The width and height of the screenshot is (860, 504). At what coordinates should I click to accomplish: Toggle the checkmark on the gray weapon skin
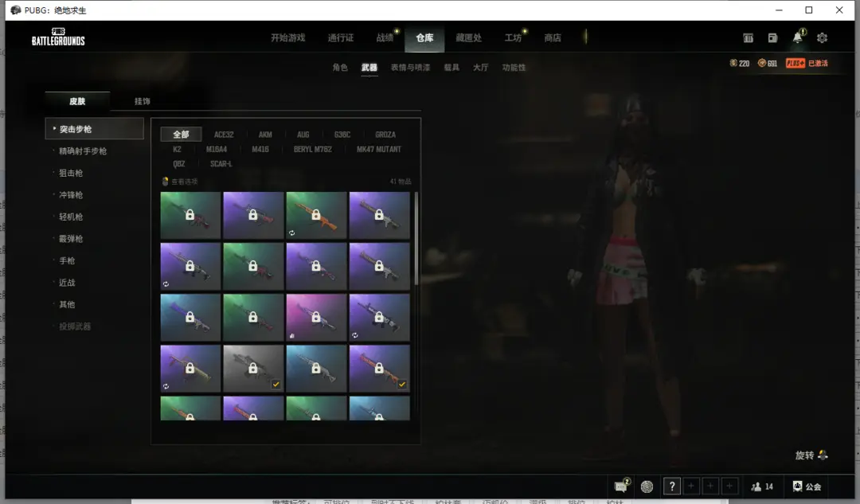click(x=275, y=385)
